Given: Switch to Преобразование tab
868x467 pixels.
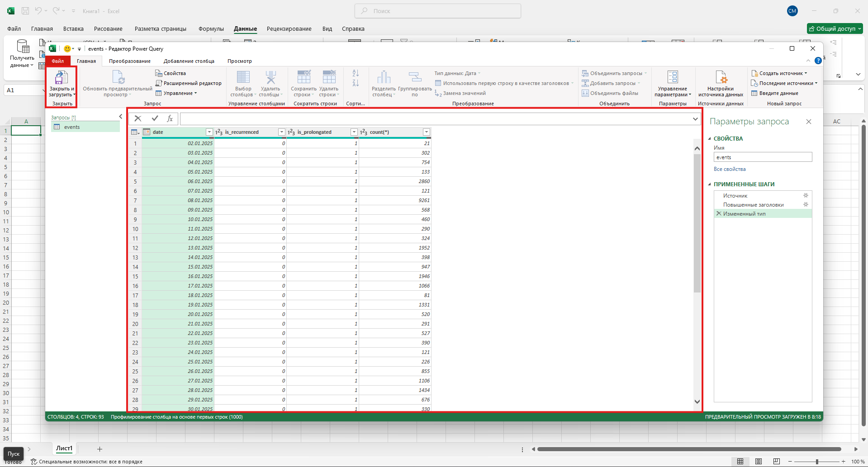Looking at the screenshot, I should point(130,61).
